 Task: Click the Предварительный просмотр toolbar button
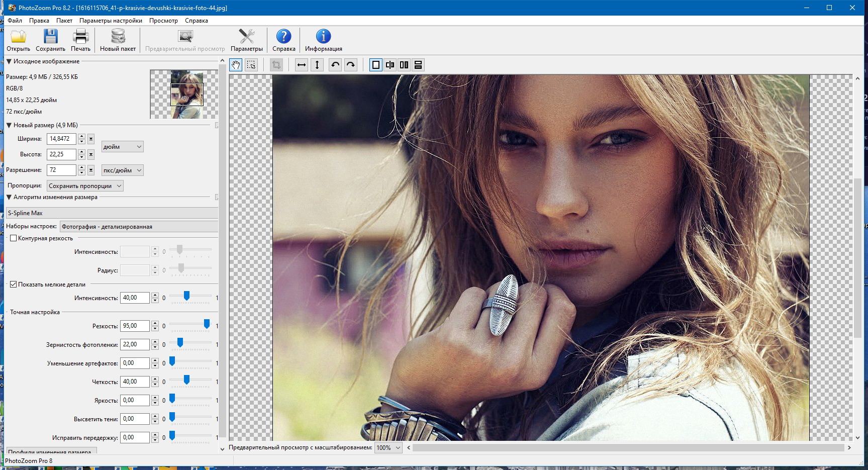[185, 40]
